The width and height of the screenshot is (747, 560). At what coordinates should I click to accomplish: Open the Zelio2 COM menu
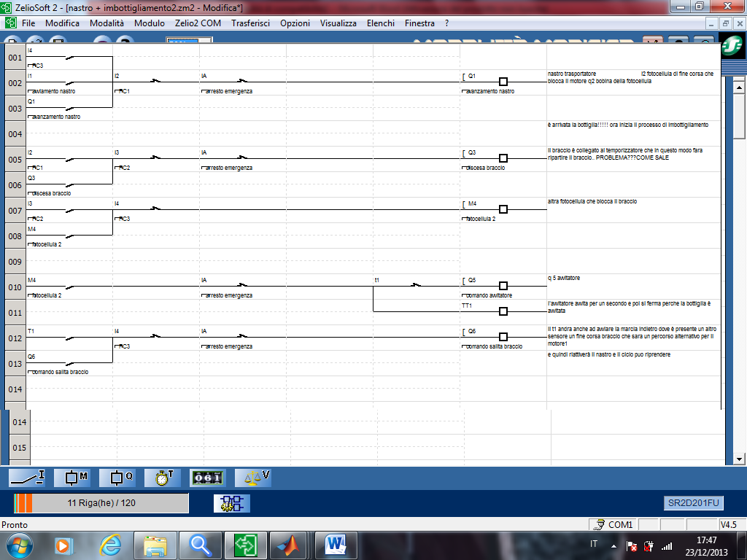pos(198,23)
